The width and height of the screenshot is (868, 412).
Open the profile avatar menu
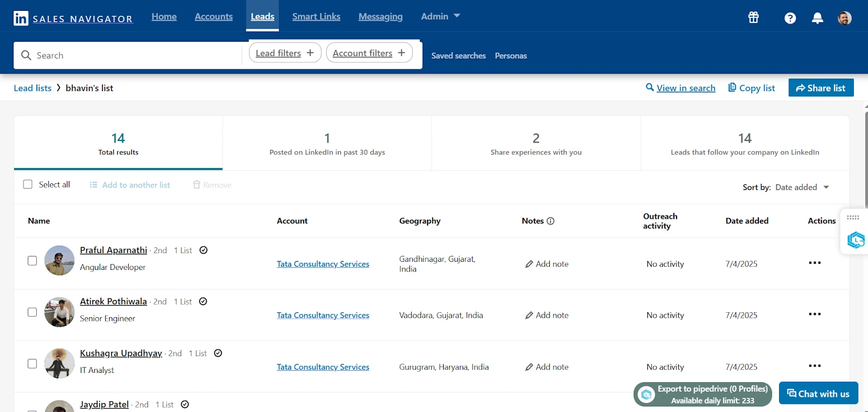pos(845,18)
